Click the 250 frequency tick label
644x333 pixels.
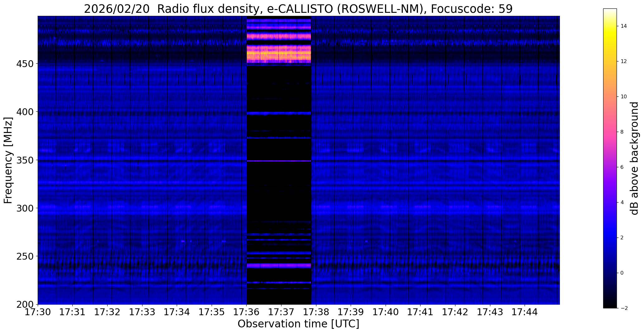[x=25, y=256]
